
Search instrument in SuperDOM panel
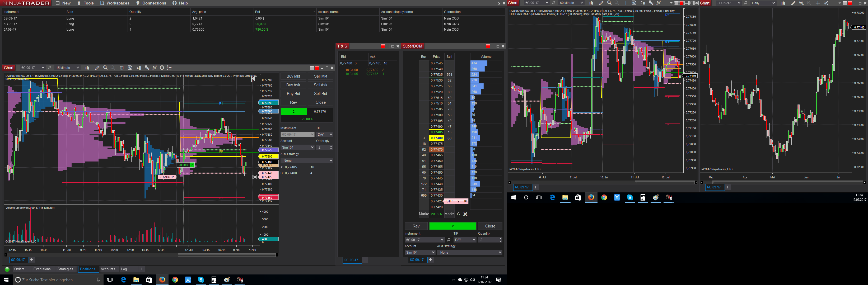(x=449, y=240)
